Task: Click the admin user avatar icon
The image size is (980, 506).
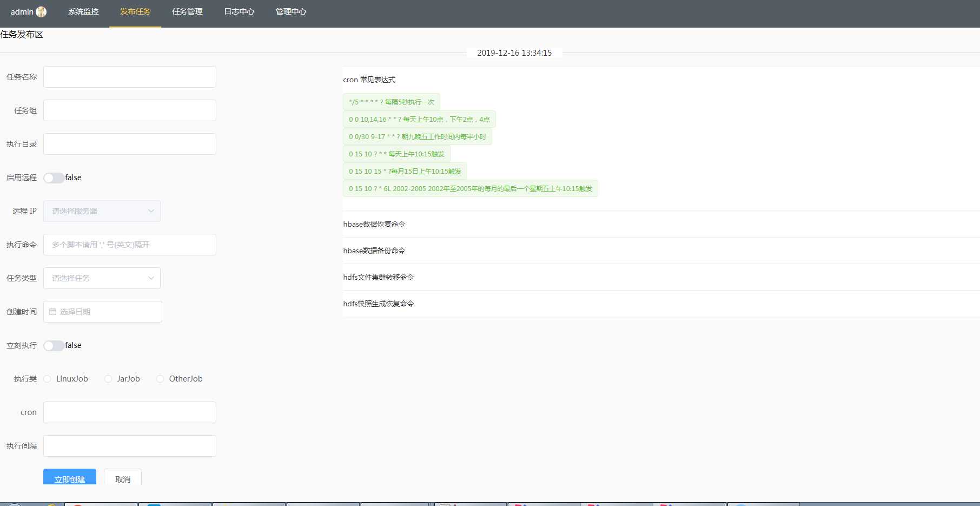Action: 41,11
